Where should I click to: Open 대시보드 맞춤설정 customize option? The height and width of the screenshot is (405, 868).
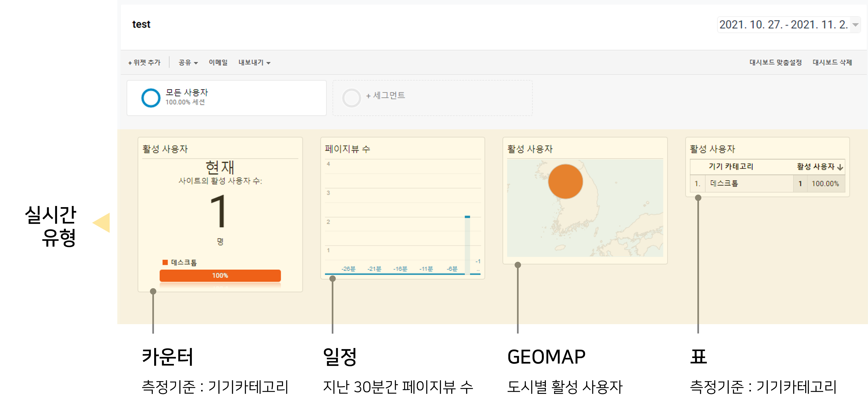pos(775,63)
